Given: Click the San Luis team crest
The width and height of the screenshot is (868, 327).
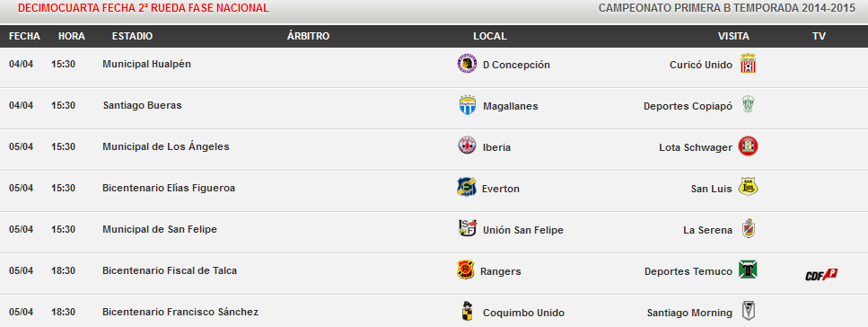Looking at the screenshot, I should 749,187.
